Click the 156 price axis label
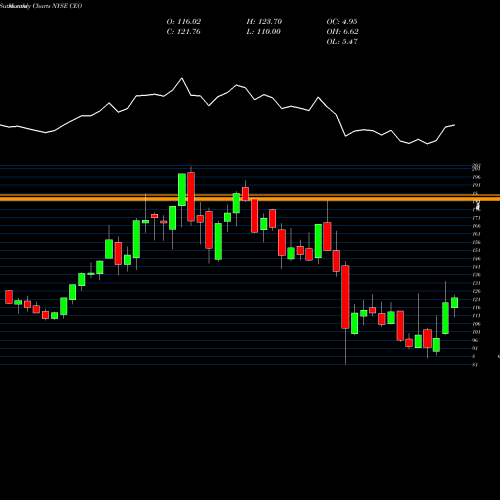 [x=476, y=242]
